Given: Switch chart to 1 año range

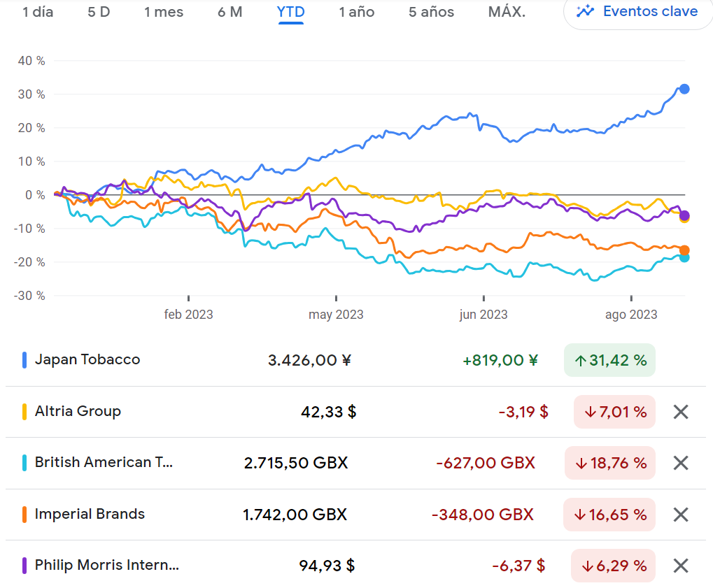Looking at the screenshot, I should [357, 12].
